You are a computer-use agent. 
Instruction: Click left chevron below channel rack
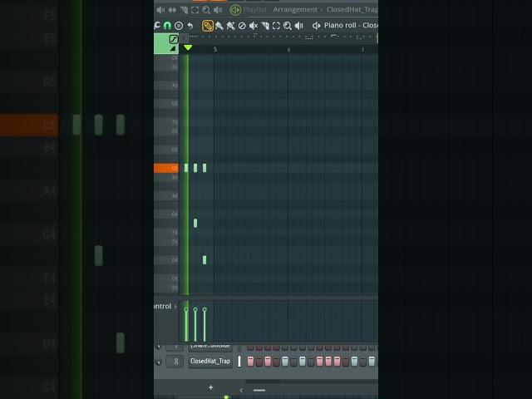241,390
